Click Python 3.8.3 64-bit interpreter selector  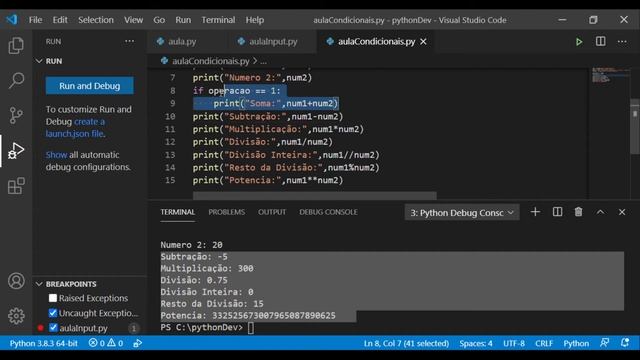click(44, 343)
